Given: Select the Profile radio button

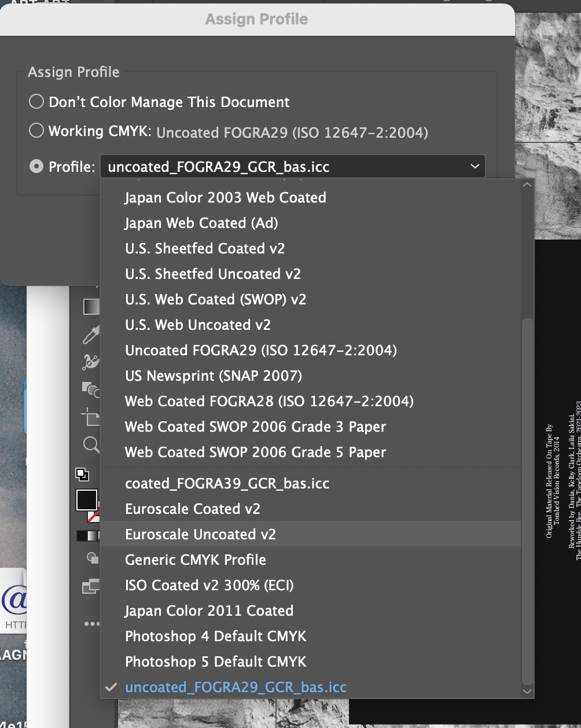Looking at the screenshot, I should (36, 166).
